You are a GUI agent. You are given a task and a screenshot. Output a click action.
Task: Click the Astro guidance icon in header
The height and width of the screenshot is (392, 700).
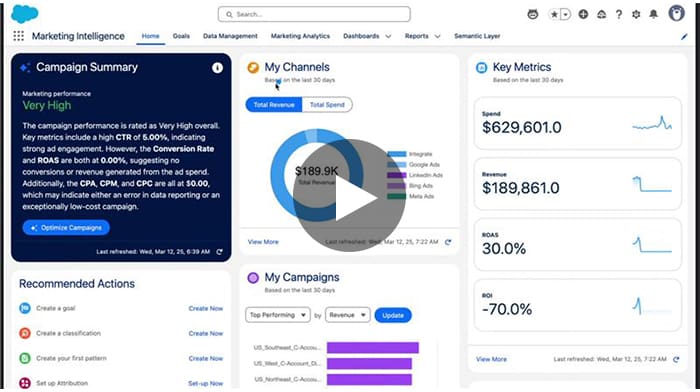(x=533, y=14)
